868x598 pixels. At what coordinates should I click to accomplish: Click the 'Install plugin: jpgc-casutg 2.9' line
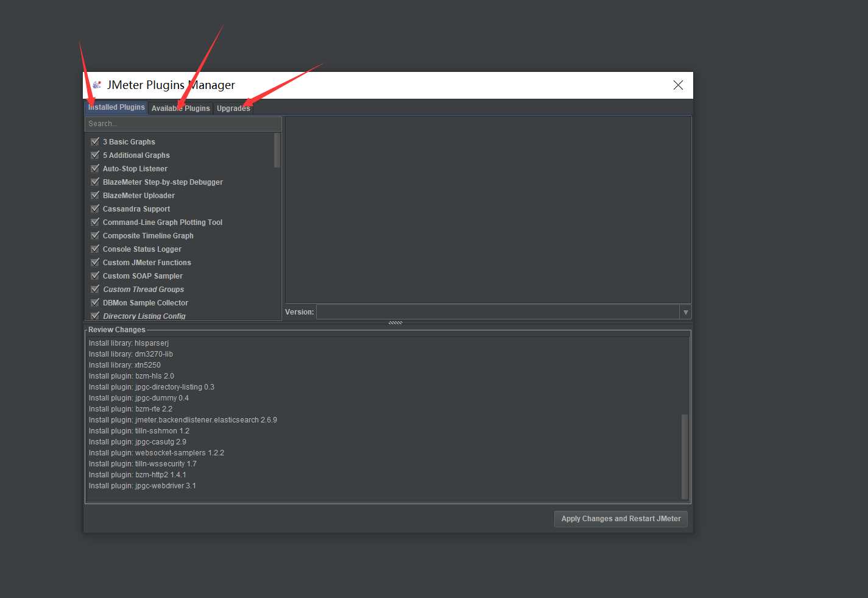point(138,442)
